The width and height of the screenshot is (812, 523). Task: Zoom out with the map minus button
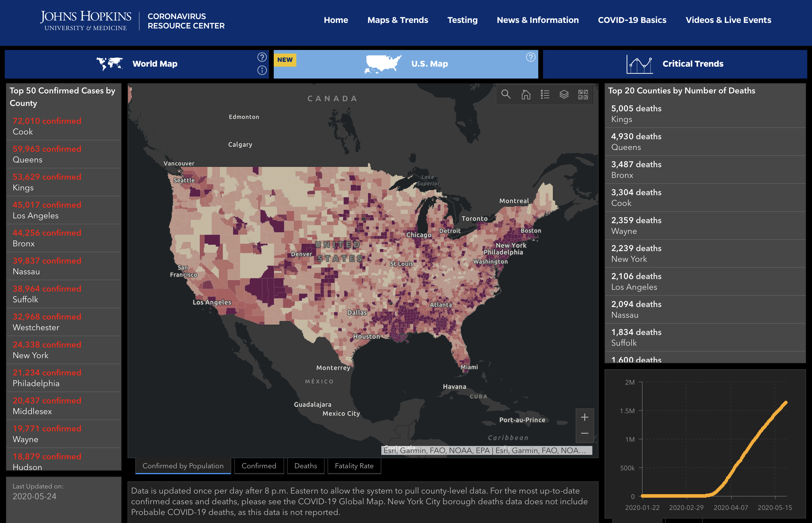584,433
